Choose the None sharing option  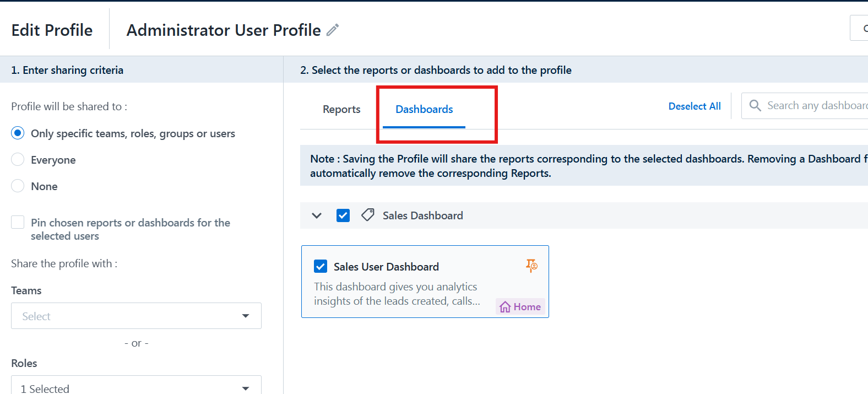pyautogui.click(x=18, y=186)
